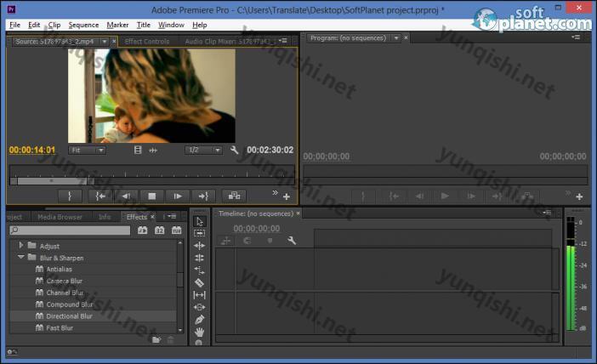The height and width of the screenshot is (364, 597).
Task: Open Program sequence dropdown arrow
Action: click(x=396, y=38)
